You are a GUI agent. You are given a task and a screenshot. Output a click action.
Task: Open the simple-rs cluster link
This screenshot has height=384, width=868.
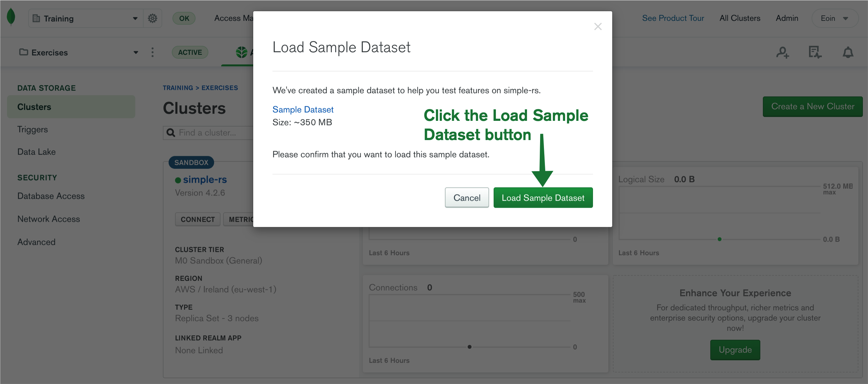[x=205, y=180]
